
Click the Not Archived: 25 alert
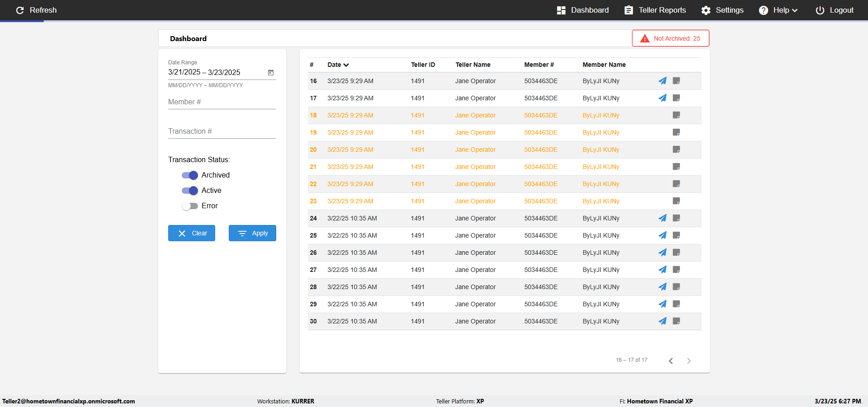point(670,38)
